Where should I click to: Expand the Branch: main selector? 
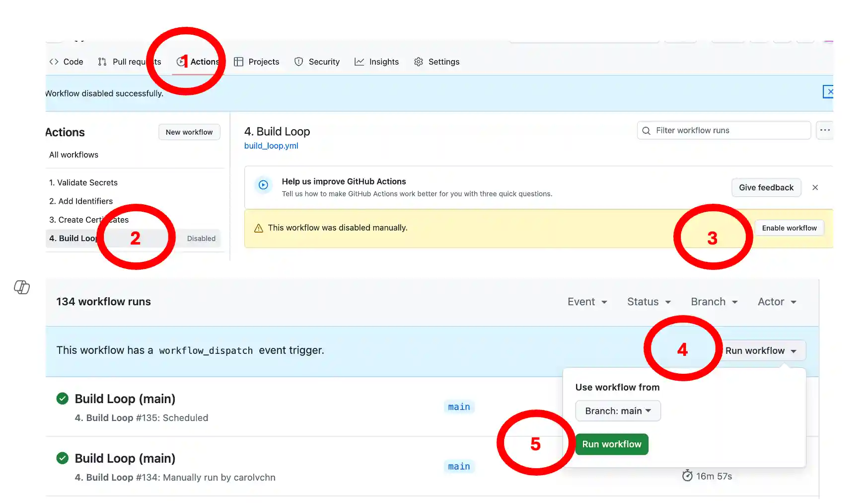[617, 411]
